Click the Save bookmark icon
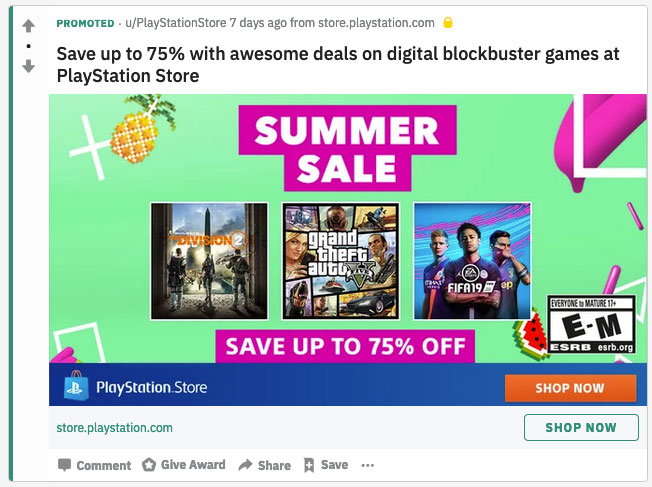The height and width of the screenshot is (487, 652). 309,465
